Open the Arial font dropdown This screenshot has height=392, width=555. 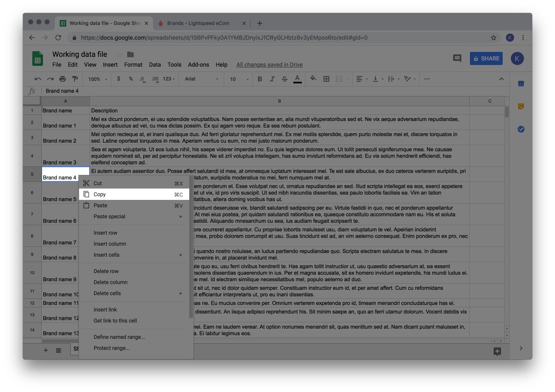point(202,79)
